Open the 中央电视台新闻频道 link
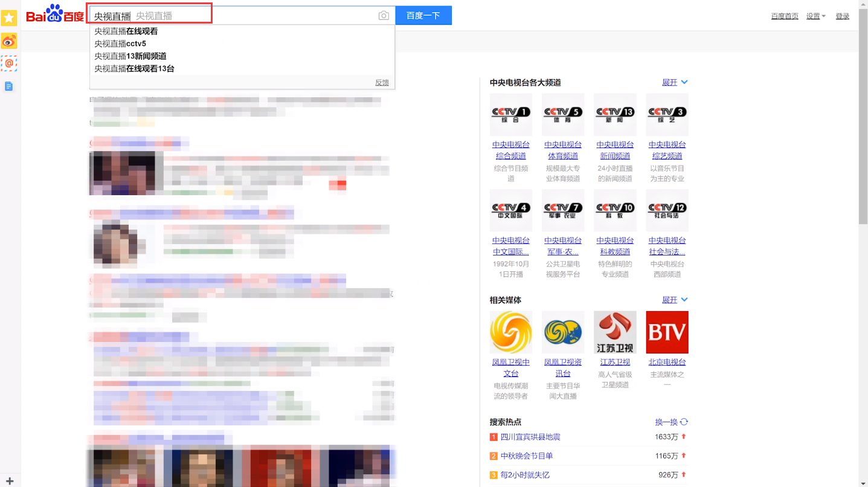This screenshot has width=868, height=487. tap(615, 150)
